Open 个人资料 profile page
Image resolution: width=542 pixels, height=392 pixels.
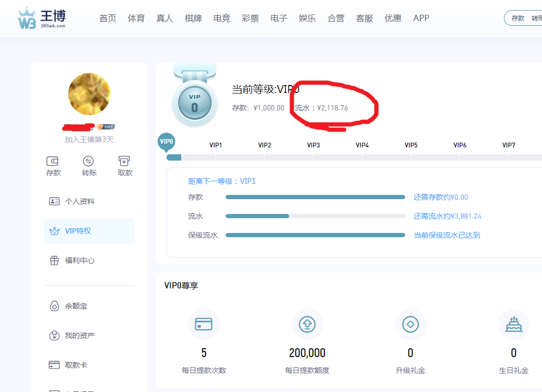(79, 201)
